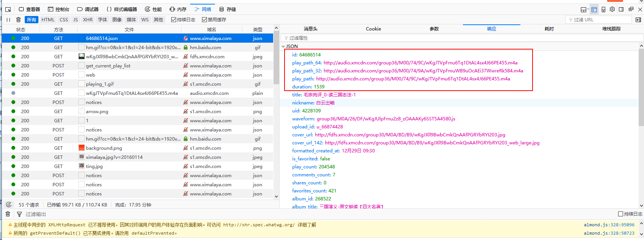Image resolution: width=644 pixels, height=240 pixels.
Task: Pause network recording with the pause icon
Action: click(x=8, y=20)
